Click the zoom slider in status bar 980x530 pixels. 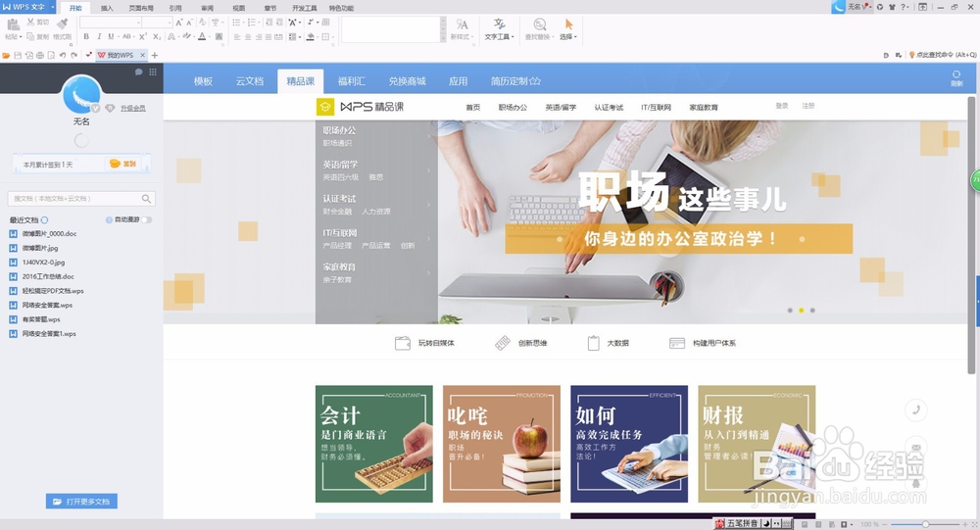point(925,524)
